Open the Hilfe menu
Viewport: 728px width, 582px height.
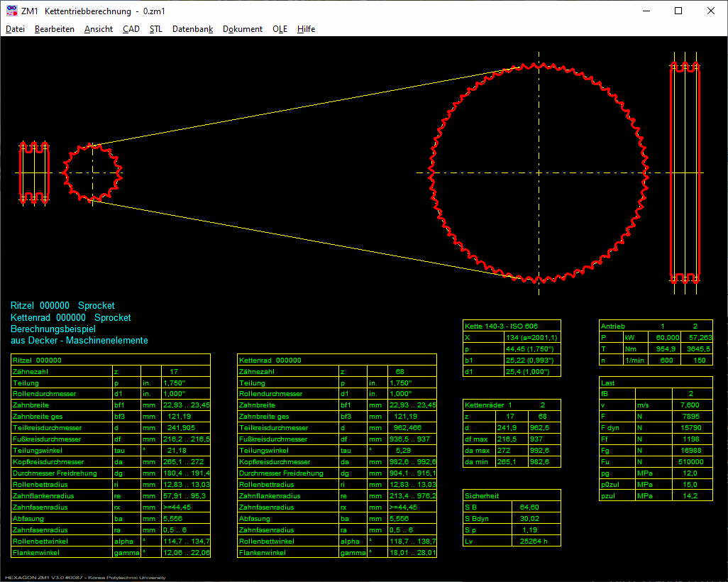coord(307,29)
